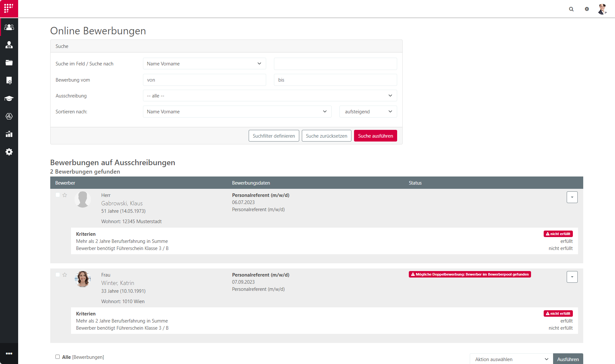Open the document certificate sidebar icon
This screenshot has width=615, height=364.
point(9,81)
